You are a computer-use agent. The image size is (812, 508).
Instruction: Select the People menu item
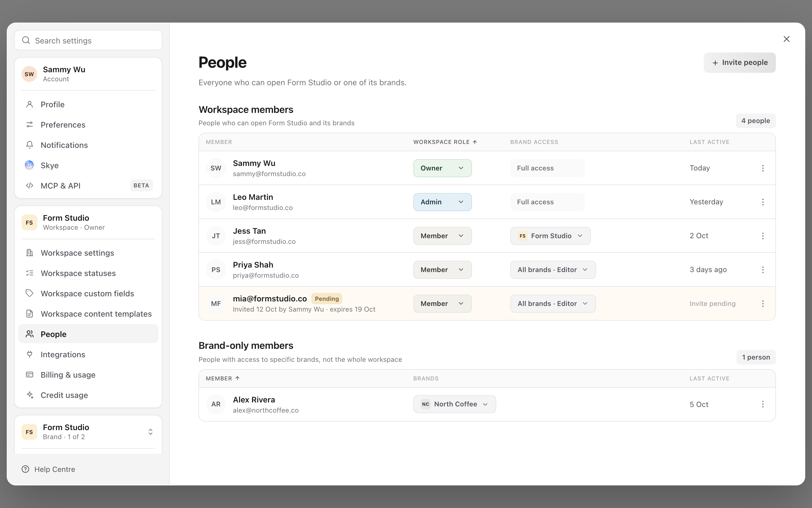point(88,334)
